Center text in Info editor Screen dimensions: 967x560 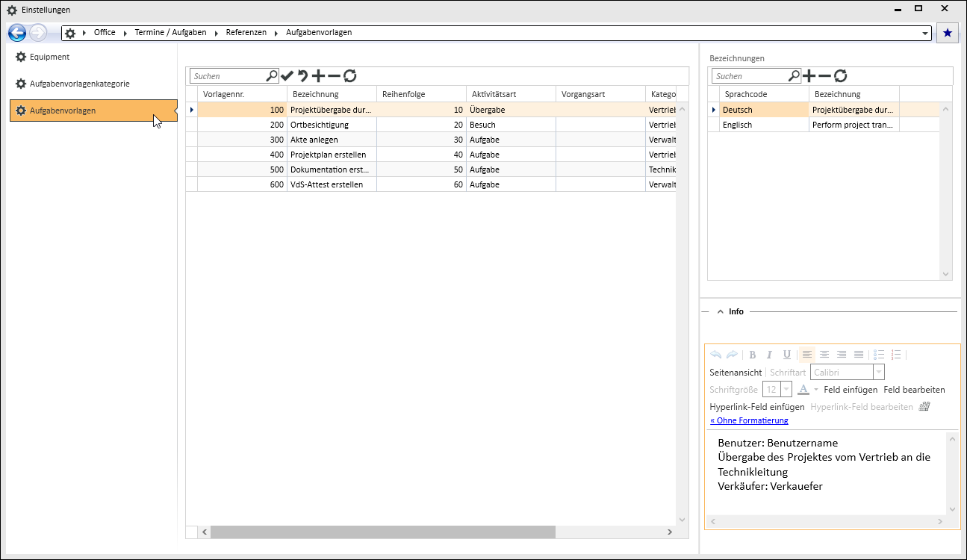824,355
